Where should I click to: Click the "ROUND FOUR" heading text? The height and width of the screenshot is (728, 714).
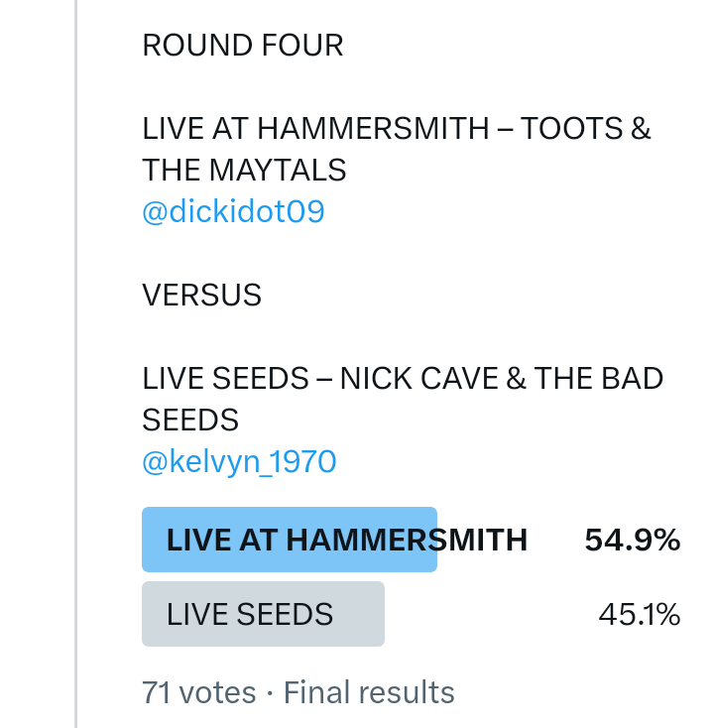(243, 46)
